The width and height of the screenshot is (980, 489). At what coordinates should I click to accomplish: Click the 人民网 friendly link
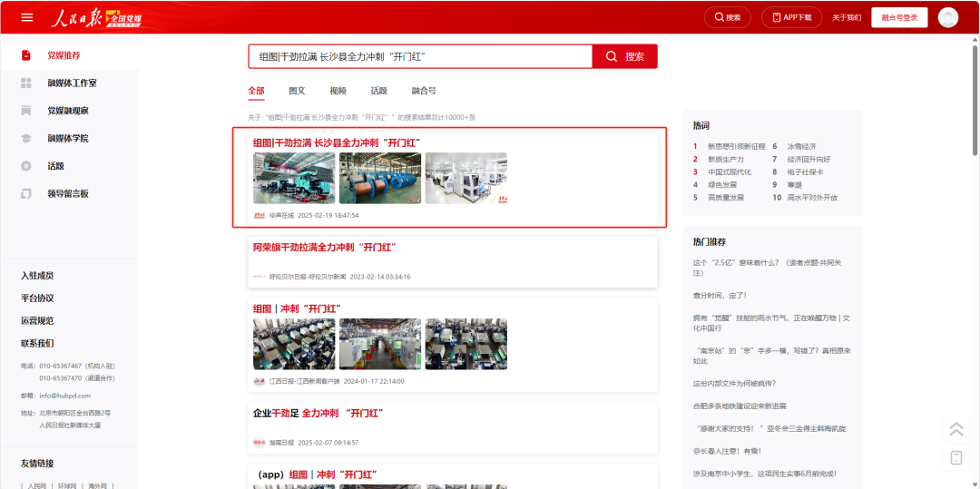[x=35, y=485]
